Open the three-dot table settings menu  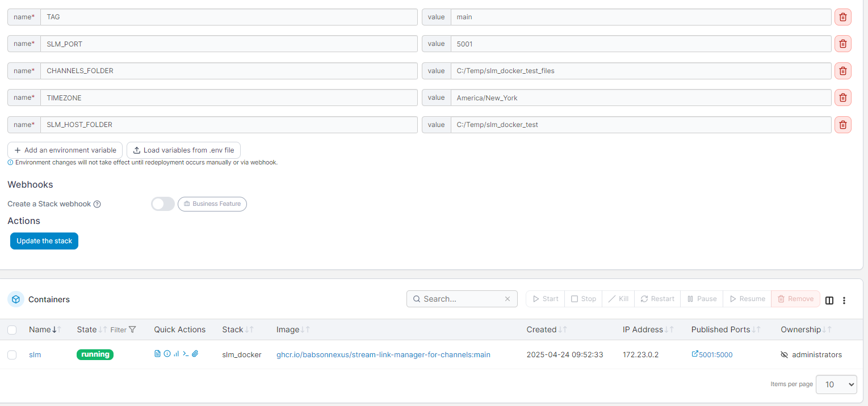tap(844, 300)
